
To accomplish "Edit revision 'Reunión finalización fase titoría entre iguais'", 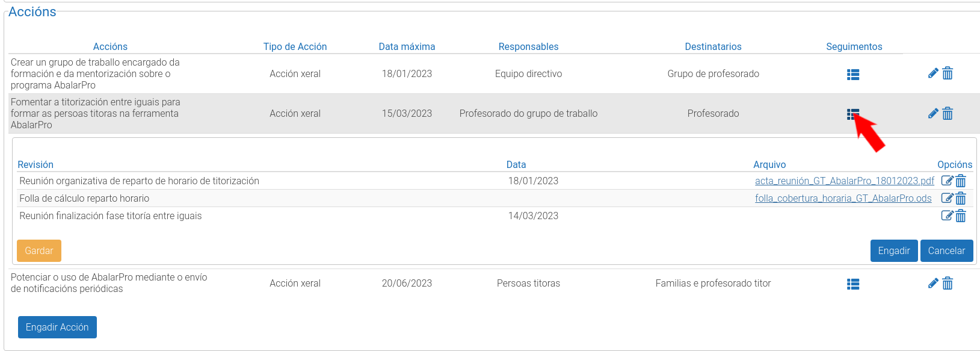I will 947,216.
